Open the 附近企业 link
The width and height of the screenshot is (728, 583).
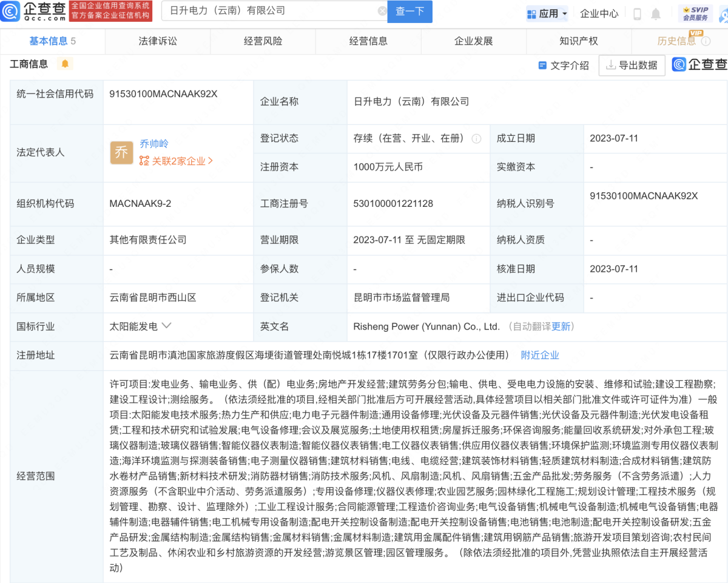pos(540,356)
